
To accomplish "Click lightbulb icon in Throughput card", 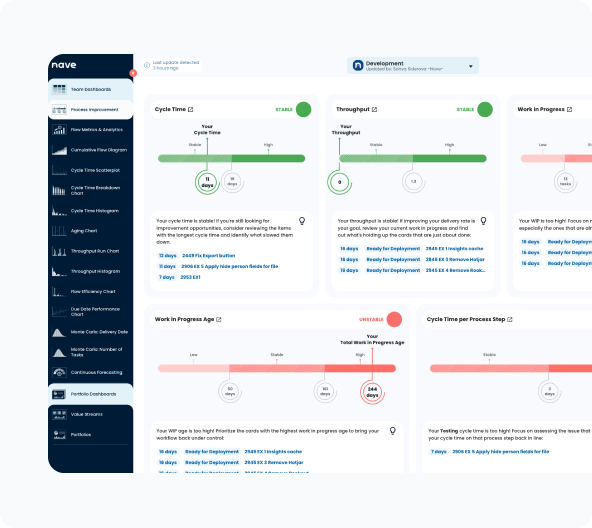I will pyautogui.click(x=483, y=221).
